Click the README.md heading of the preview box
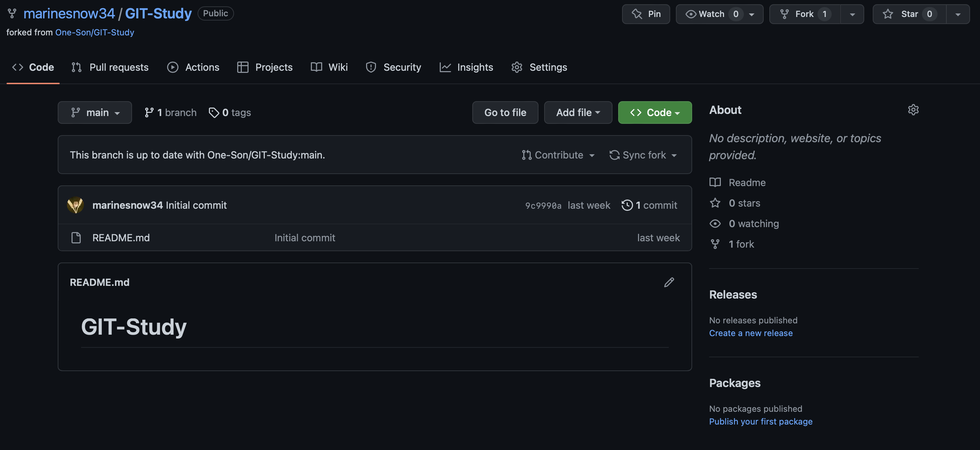The width and height of the screenshot is (980, 450). (x=100, y=282)
